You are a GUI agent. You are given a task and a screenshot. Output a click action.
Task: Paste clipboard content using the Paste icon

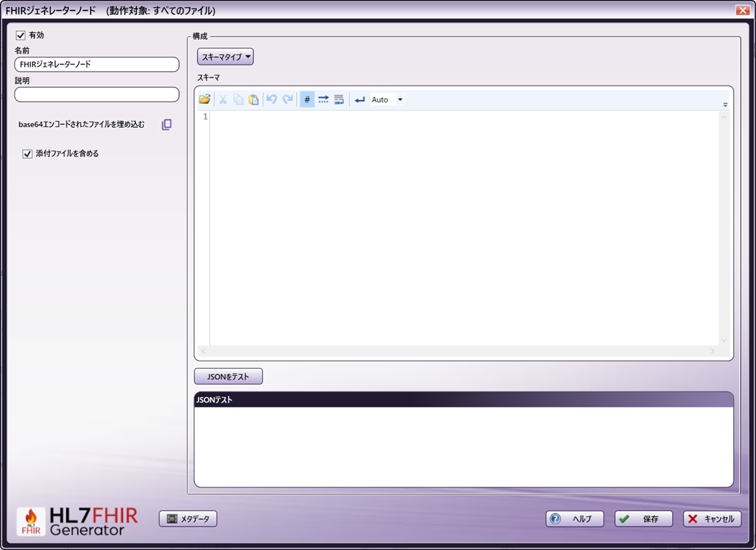(x=254, y=99)
